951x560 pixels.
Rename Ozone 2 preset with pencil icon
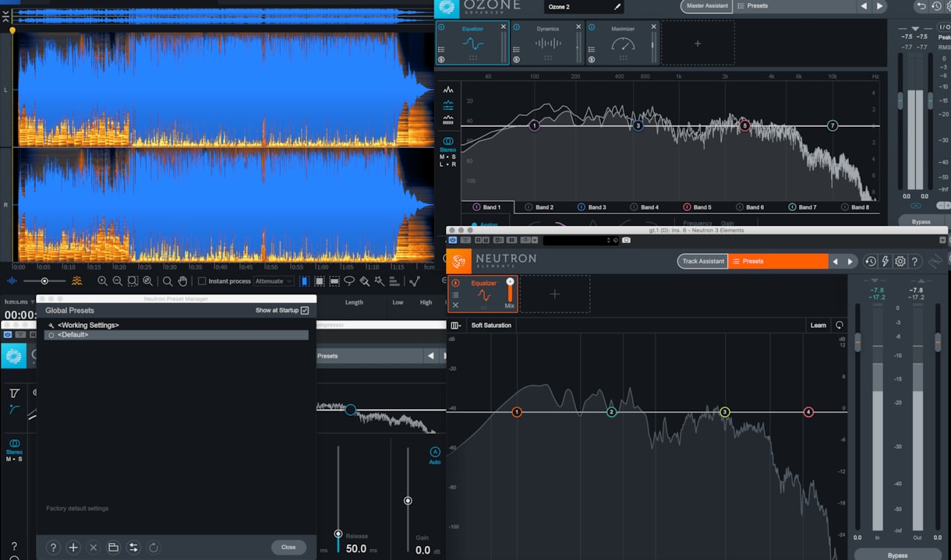(x=617, y=7)
